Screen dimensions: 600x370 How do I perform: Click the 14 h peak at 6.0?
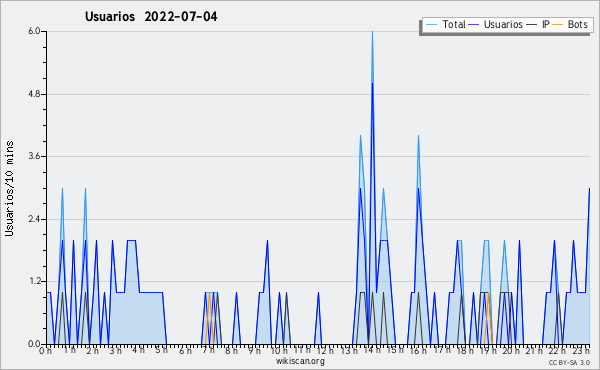tap(372, 32)
